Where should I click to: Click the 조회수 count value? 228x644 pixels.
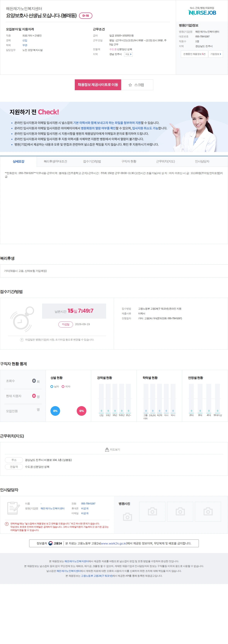[34, 381]
